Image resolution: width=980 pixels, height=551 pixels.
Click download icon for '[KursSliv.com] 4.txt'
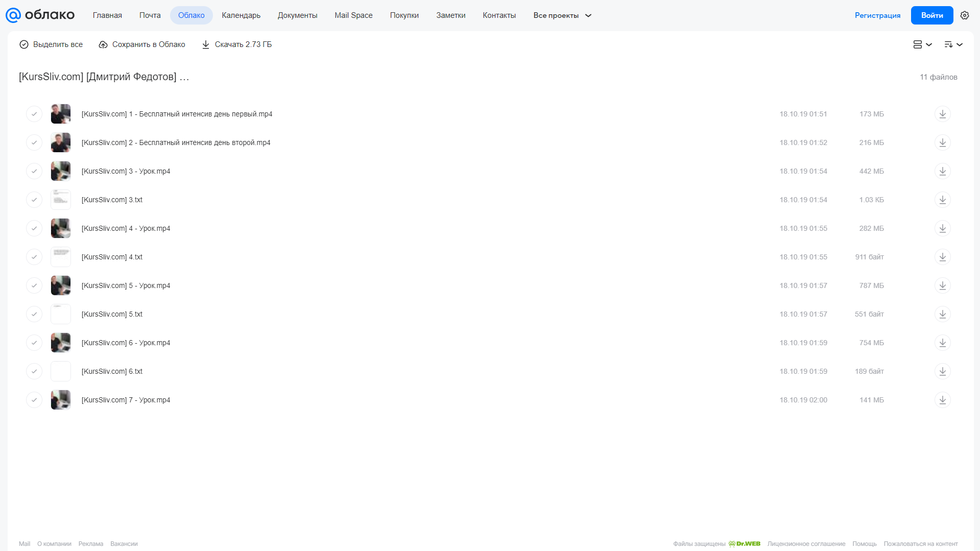pos(942,257)
